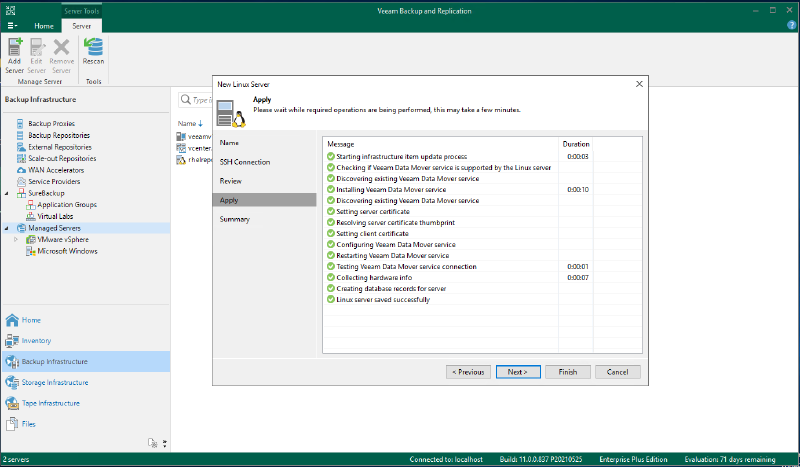
Task: Click the Previous button
Action: (468, 372)
